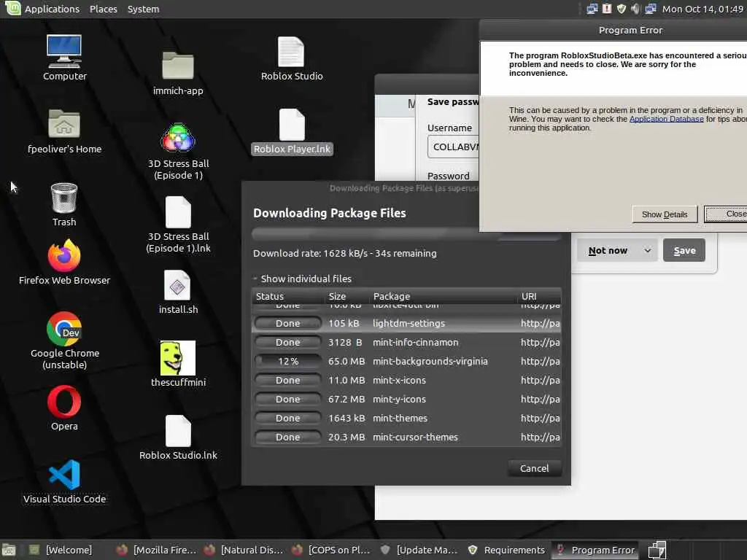Click the overall download progress bar
This screenshot has height=560, width=747.
pos(406,233)
